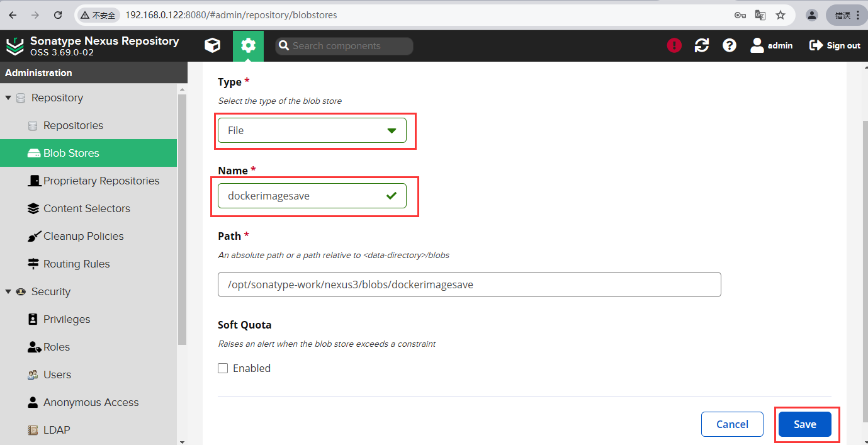This screenshot has height=445, width=868.
Task: Focus the Search components box
Action: [x=349, y=46]
